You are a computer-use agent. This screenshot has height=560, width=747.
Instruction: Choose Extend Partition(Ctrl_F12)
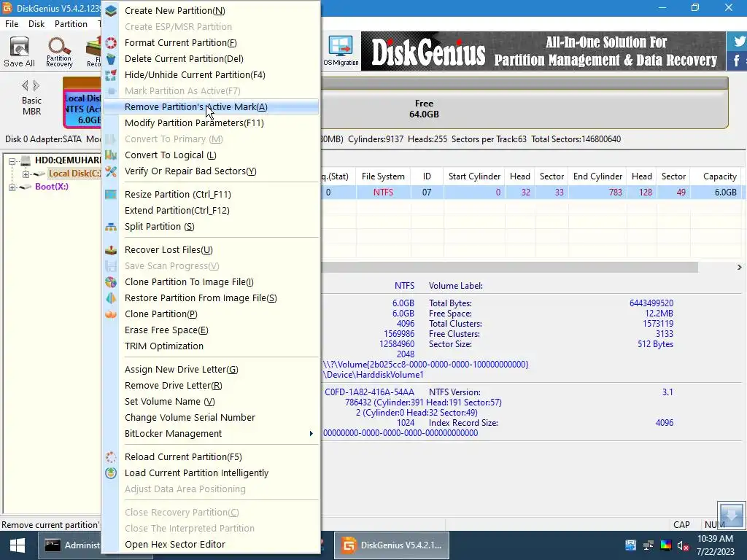pos(211,211)
